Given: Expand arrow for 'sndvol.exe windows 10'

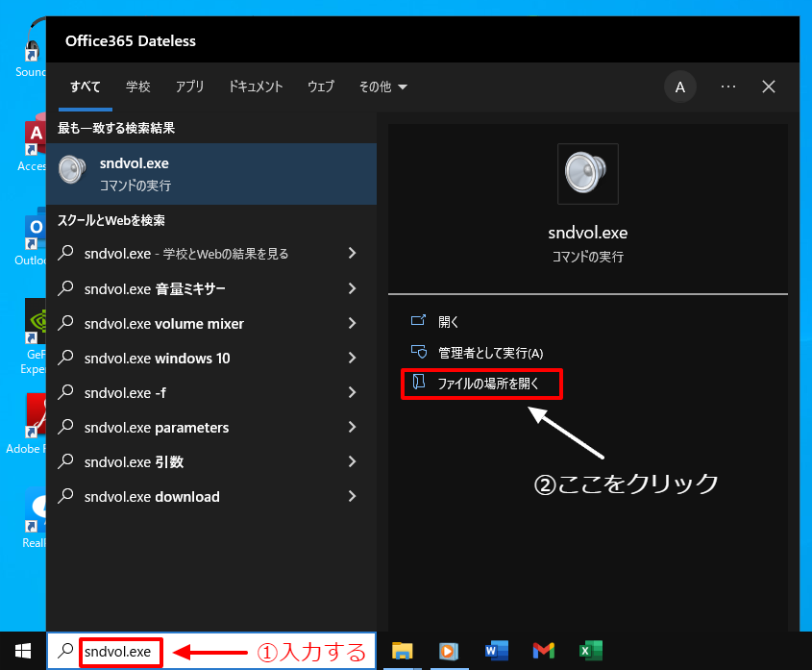Looking at the screenshot, I should (352, 358).
